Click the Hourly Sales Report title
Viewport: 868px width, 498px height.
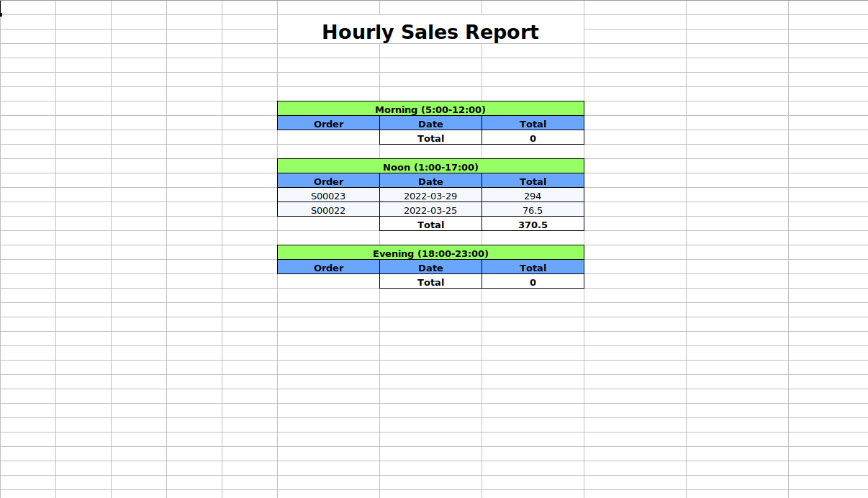[430, 32]
